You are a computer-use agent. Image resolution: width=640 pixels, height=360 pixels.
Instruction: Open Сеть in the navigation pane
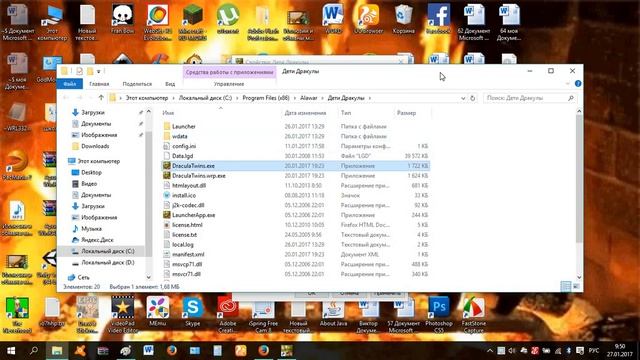click(x=83, y=278)
